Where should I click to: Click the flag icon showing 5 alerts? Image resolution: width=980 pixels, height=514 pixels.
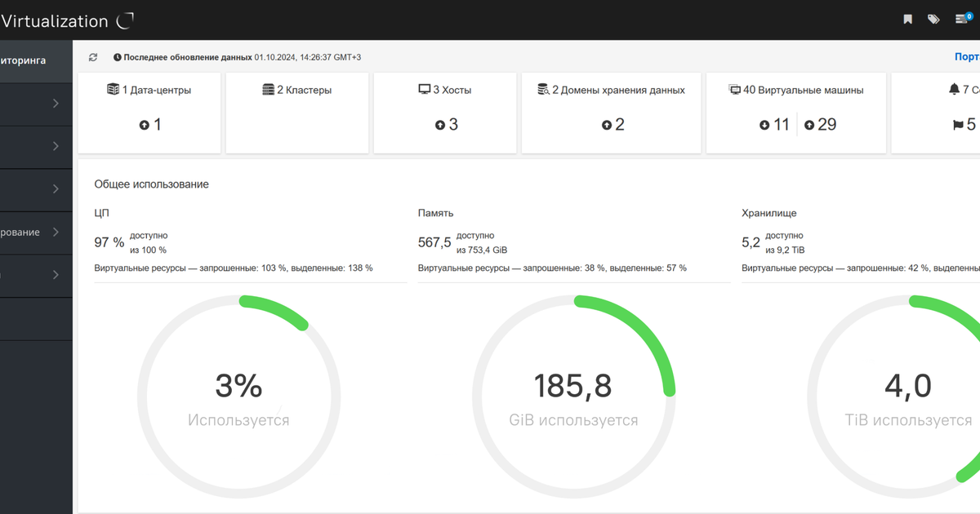[x=958, y=125]
